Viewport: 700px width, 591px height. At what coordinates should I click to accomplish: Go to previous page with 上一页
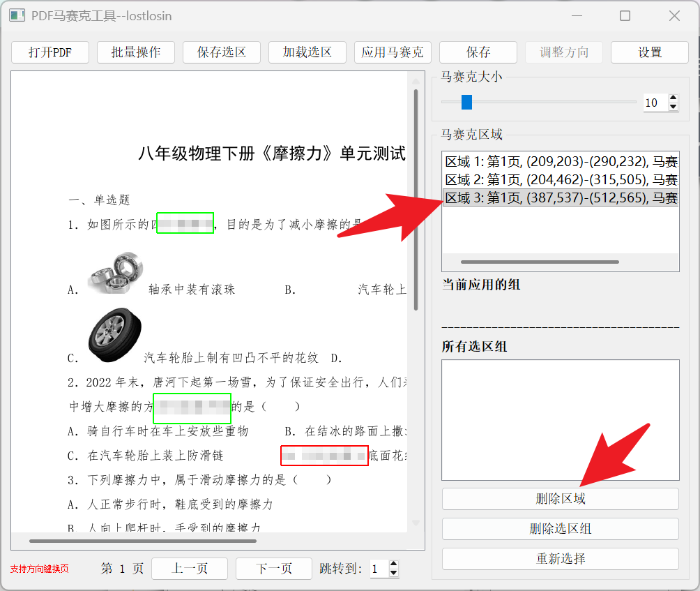click(x=189, y=568)
